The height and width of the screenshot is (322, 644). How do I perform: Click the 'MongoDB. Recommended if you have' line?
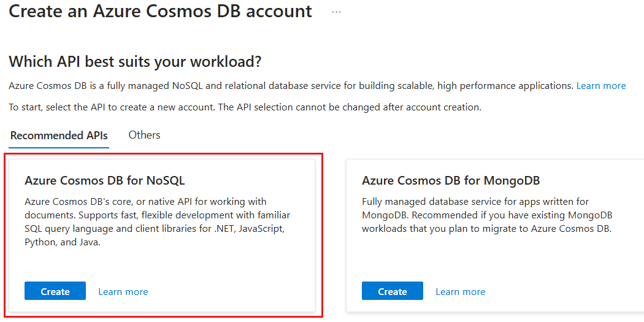(487, 215)
